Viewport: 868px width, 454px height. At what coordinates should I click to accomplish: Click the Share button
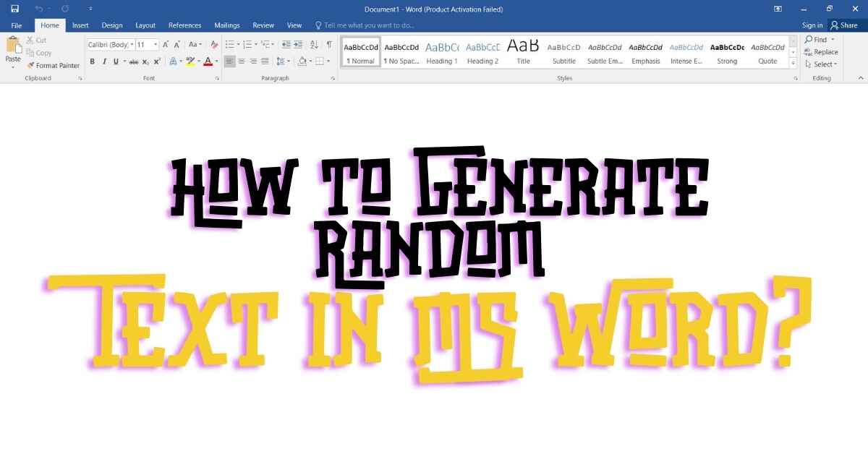pyautogui.click(x=843, y=25)
